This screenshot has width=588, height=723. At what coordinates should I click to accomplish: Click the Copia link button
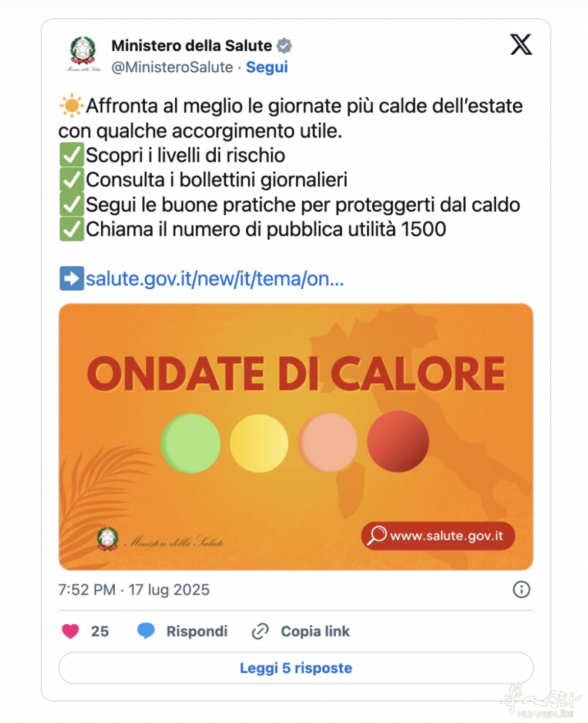tap(315, 631)
